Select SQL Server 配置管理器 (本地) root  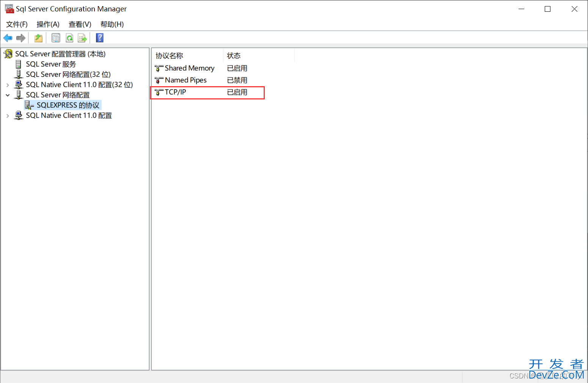coord(60,54)
